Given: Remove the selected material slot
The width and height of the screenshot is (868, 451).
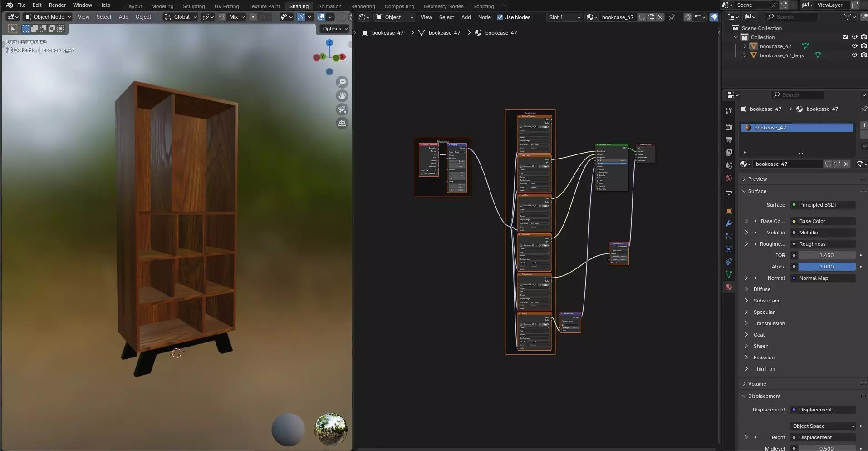Looking at the screenshot, I should click(864, 134).
